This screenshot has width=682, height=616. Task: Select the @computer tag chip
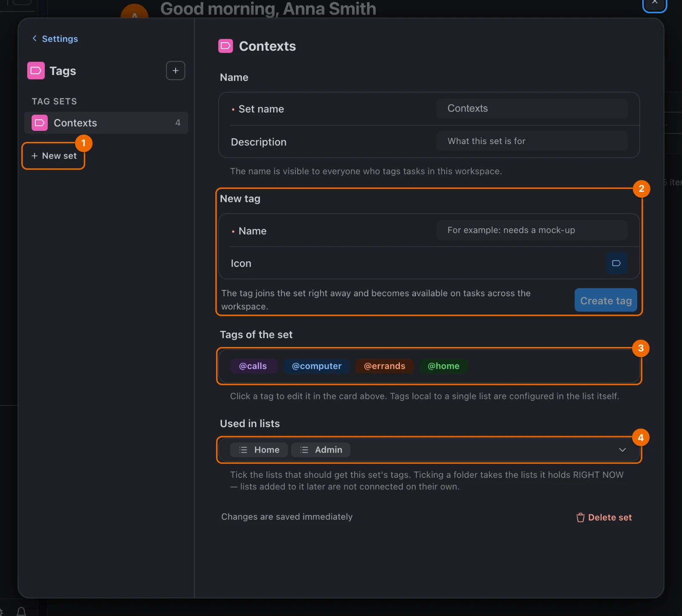[x=317, y=366]
